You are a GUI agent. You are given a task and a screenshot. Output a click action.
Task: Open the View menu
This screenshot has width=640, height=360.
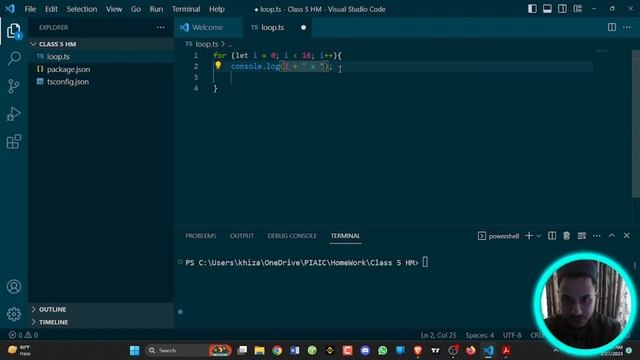pos(114,9)
